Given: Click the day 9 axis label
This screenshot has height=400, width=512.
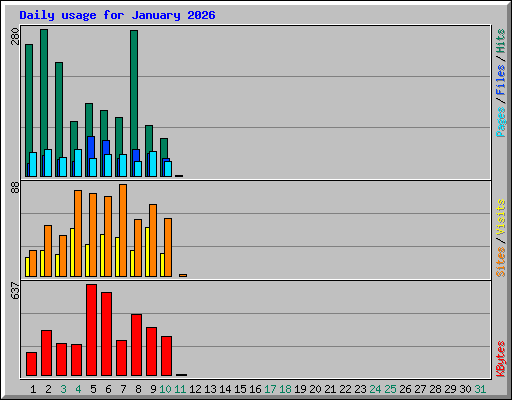Looking at the screenshot, I should click(153, 389).
